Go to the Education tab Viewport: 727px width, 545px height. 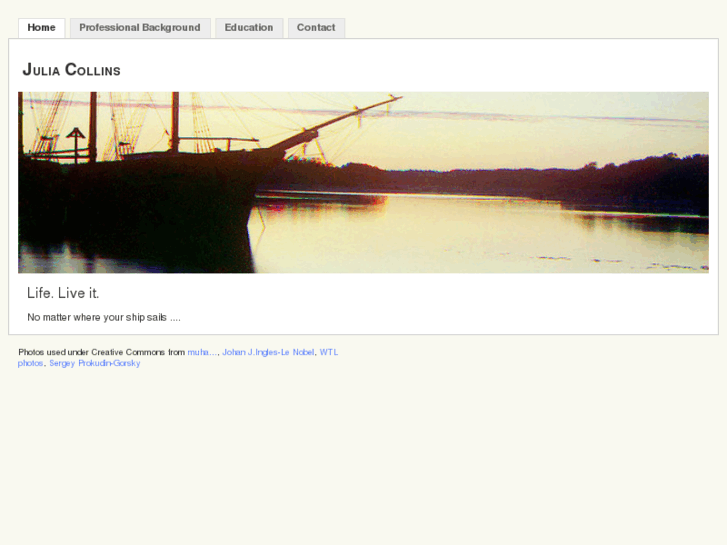coord(249,28)
